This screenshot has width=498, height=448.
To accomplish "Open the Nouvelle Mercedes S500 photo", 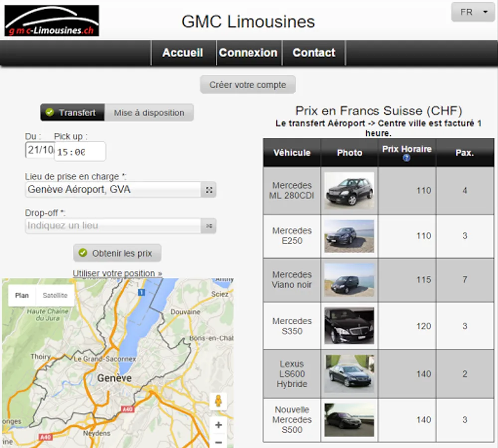I will click(x=350, y=420).
